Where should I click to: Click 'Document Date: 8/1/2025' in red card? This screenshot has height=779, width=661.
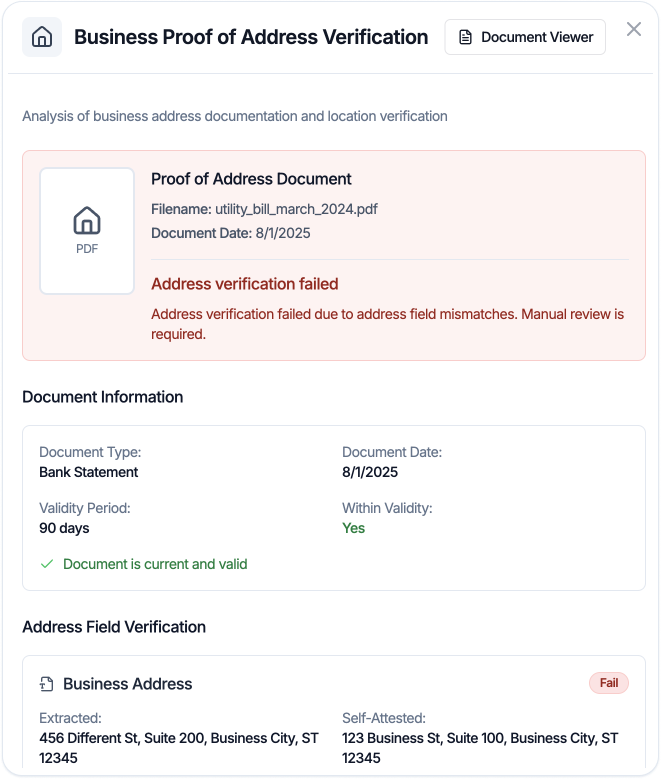click(x=231, y=233)
